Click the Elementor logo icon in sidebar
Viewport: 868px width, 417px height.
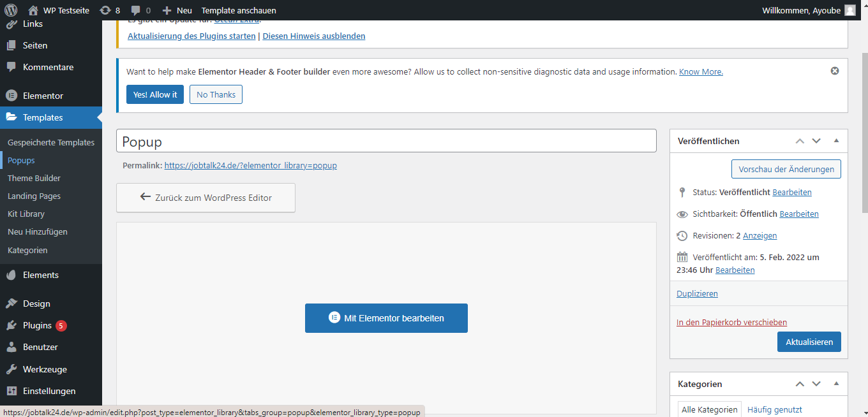[11, 96]
